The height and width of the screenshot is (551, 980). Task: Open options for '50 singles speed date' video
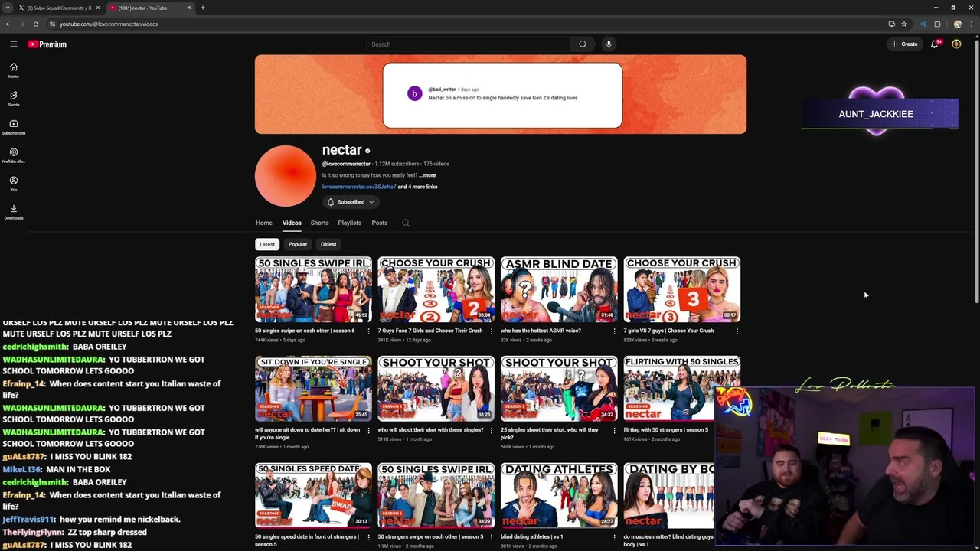[368, 537]
